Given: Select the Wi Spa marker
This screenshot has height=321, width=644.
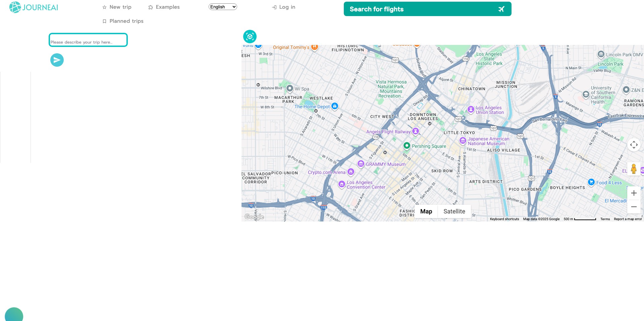Looking at the screenshot, I should tap(290, 88).
